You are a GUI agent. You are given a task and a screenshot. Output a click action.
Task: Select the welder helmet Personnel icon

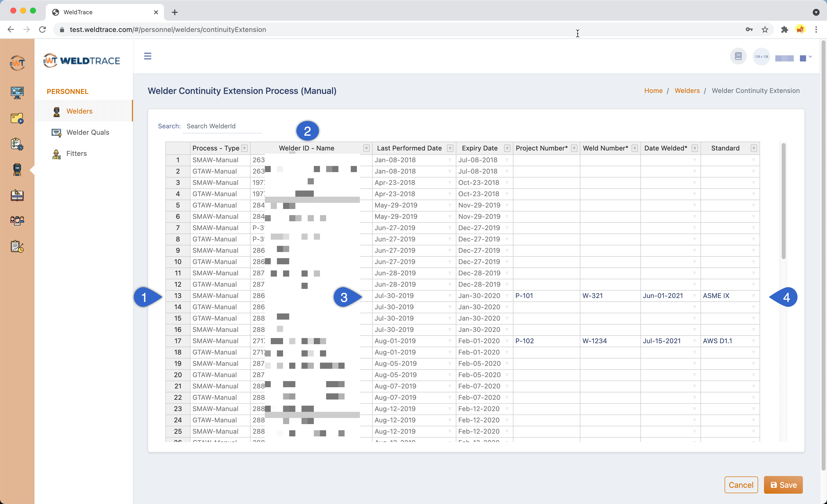pyautogui.click(x=17, y=170)
